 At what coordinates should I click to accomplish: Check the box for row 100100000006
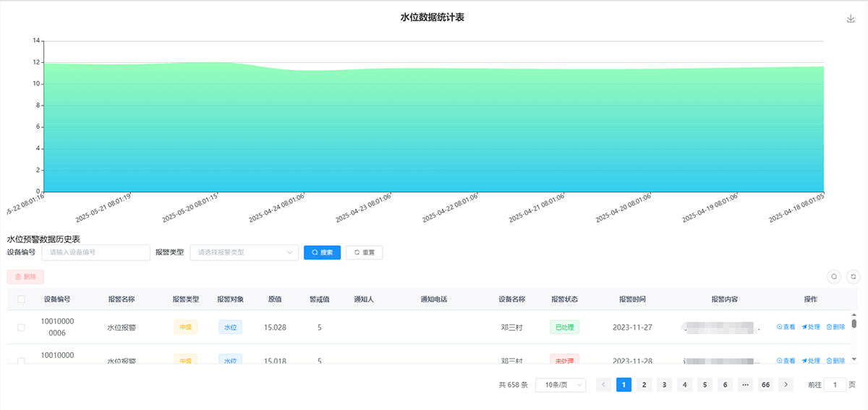(x=22, y=328)
